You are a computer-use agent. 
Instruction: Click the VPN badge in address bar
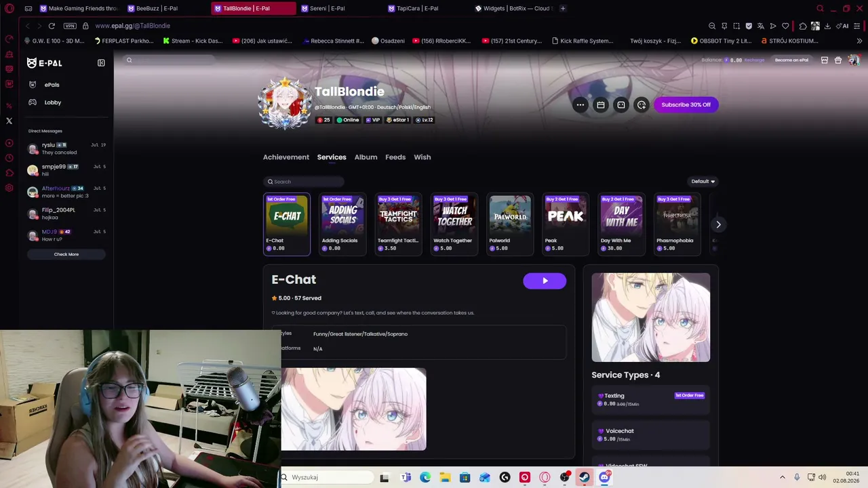point(70,26)
